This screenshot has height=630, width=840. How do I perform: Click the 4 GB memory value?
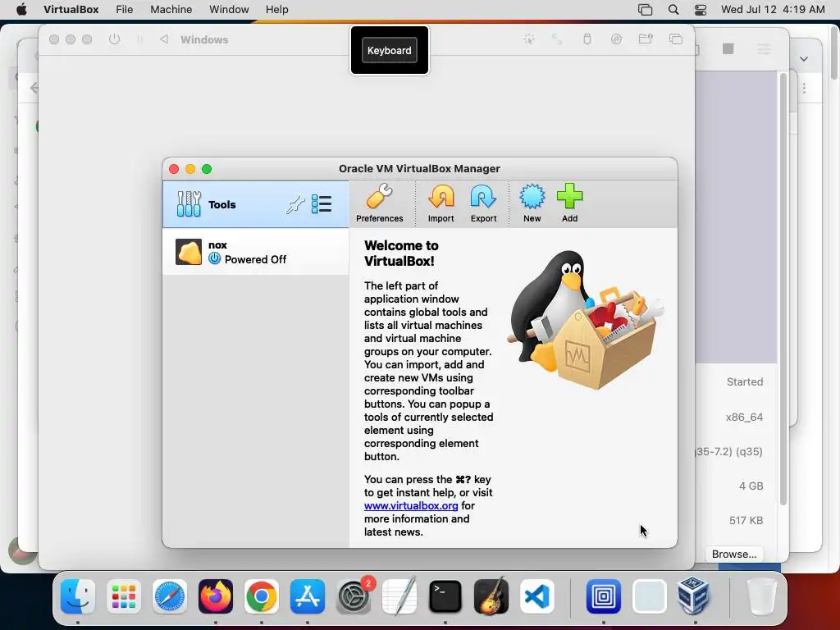pyautogui.click(x=751, y=486)
